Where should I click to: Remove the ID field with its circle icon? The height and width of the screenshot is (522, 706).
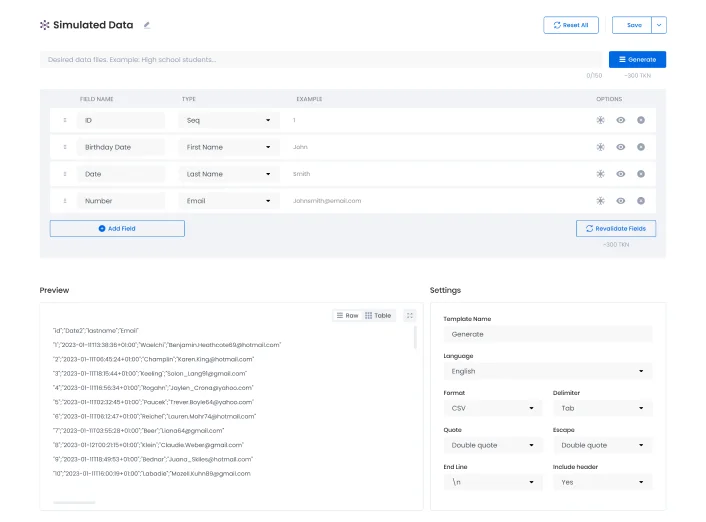point(641,120)
